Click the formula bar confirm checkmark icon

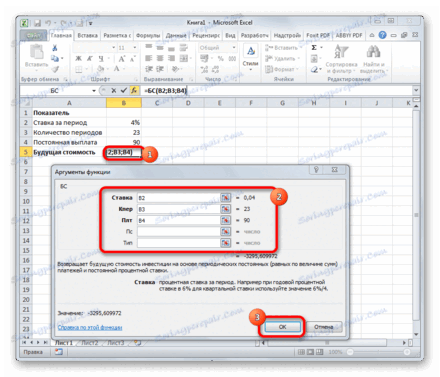pyautogui.click(x=124, y=91)
